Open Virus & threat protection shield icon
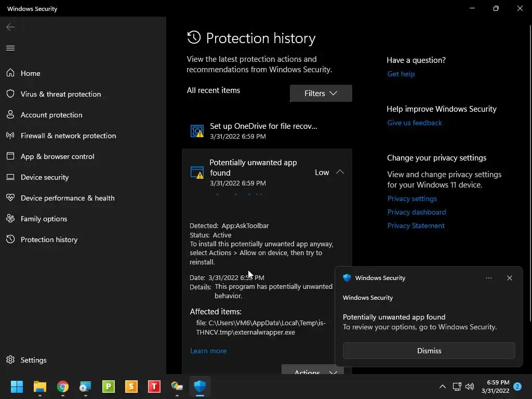Viewport: 532px width, 399px height. point(10,94)
